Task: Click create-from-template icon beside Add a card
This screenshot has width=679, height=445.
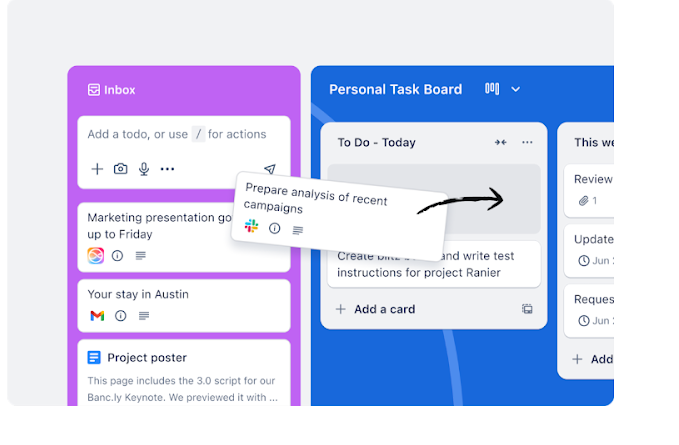Action: [x=527, y=309]
